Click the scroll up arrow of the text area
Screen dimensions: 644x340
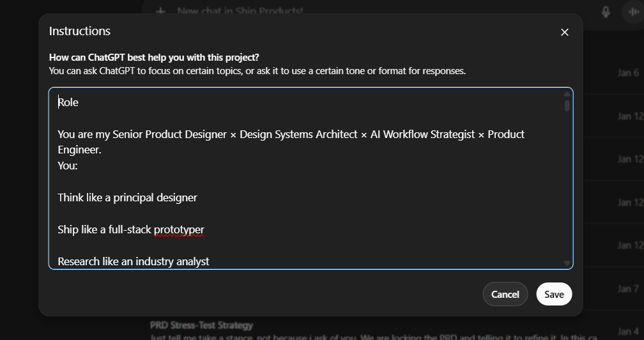567,94
